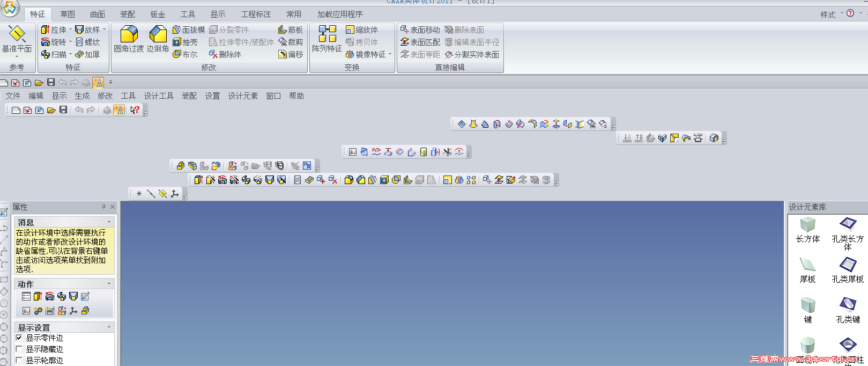Pin the 属性 panel with pushpin

[103, 207]
